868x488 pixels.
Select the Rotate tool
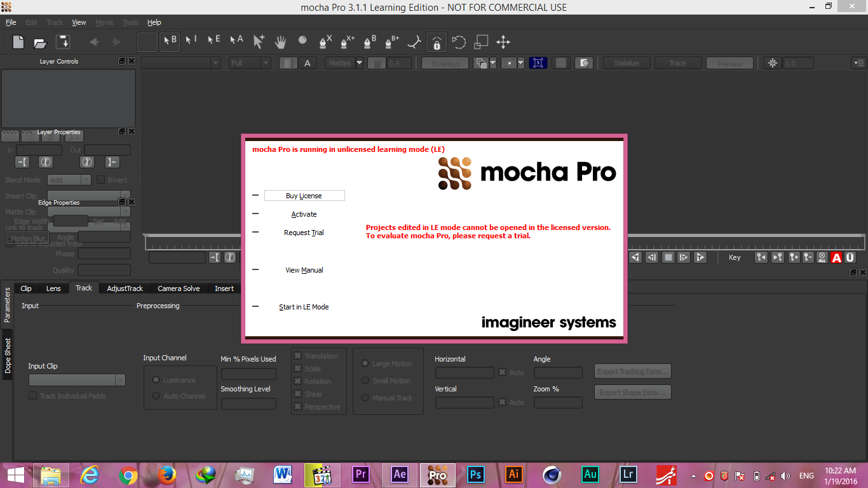459,42
